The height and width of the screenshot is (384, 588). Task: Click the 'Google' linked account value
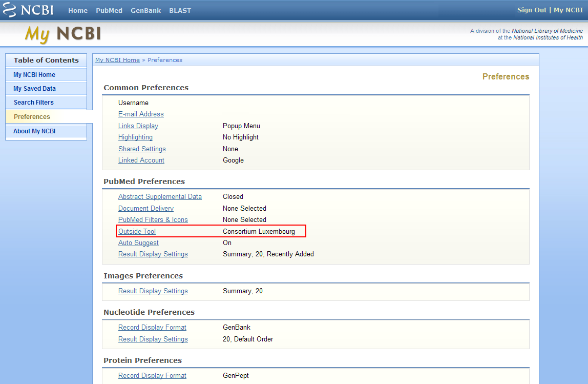[233, 160]
